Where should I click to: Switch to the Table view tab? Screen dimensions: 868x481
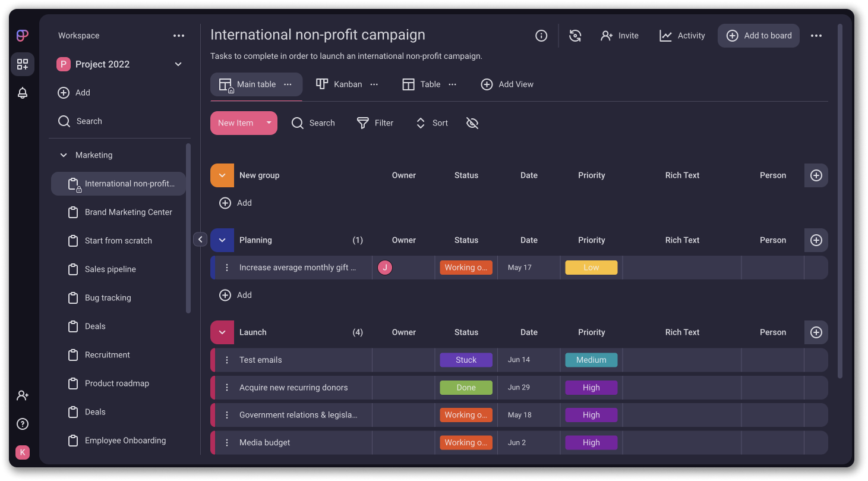click(429, 84)
